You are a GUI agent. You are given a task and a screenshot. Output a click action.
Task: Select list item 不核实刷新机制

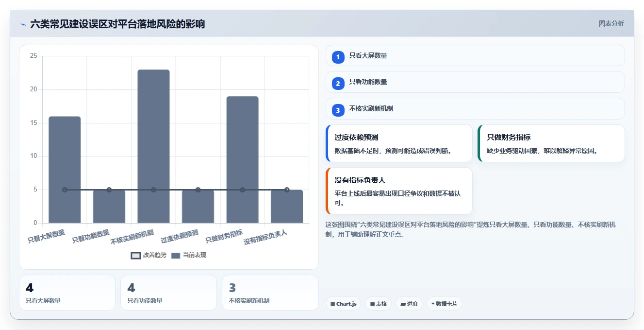[x=475, y=108]
